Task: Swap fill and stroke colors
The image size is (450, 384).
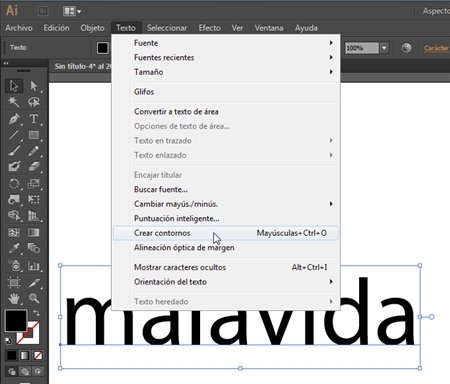Action: click(x=36, y=313)
